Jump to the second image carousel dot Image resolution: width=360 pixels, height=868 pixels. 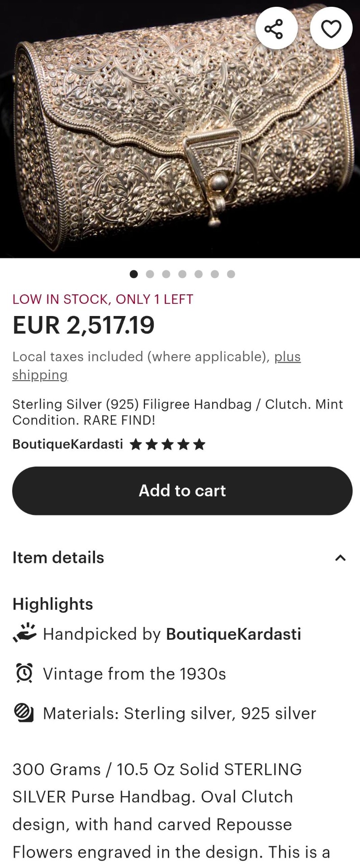pyautogui.click(x=150, y=274)
